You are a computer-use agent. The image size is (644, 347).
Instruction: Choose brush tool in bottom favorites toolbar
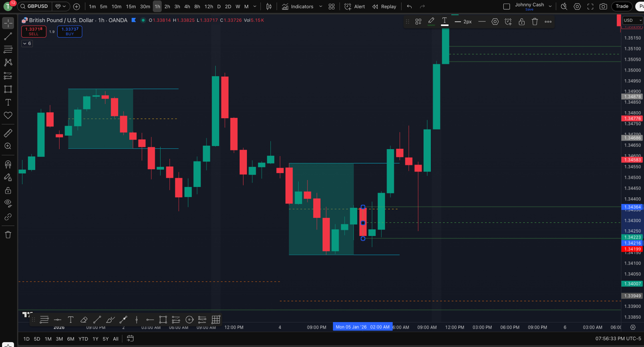[x=110, y=320]
